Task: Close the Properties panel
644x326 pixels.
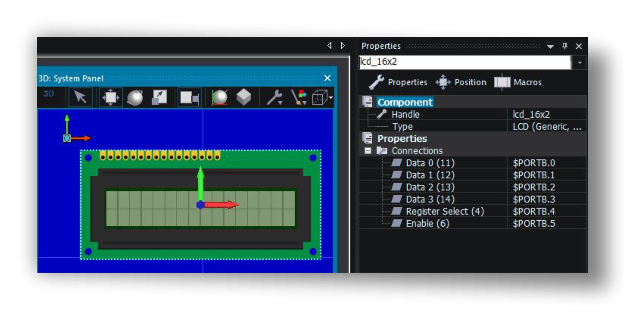Action: (579, 46)
